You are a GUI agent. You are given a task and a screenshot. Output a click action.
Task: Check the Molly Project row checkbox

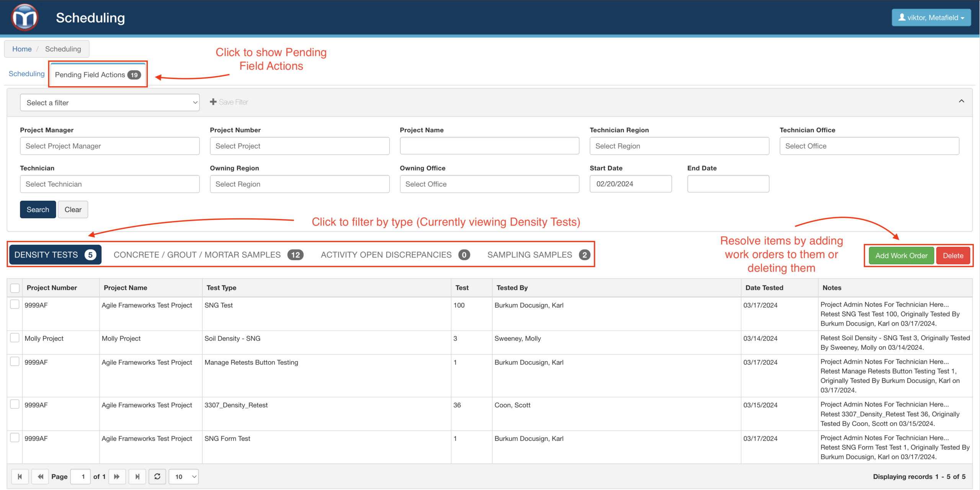click(x=15, y=338)
